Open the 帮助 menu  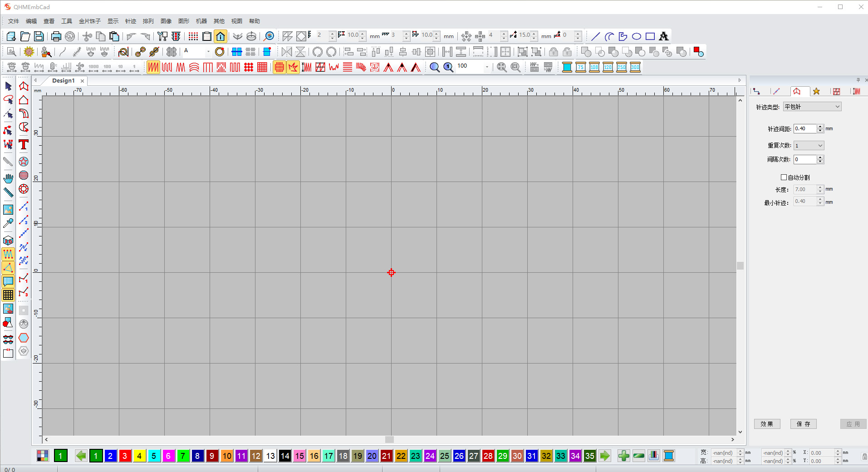[x=255, y=21]
